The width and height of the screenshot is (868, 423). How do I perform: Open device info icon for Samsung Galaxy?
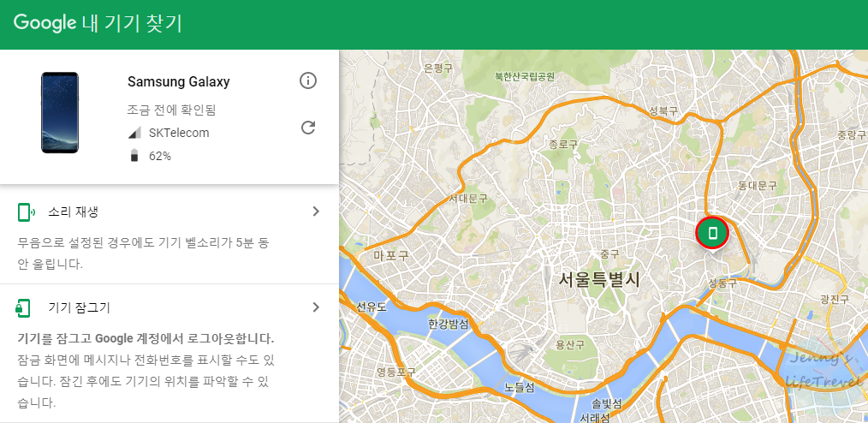[x=308, y=80]
